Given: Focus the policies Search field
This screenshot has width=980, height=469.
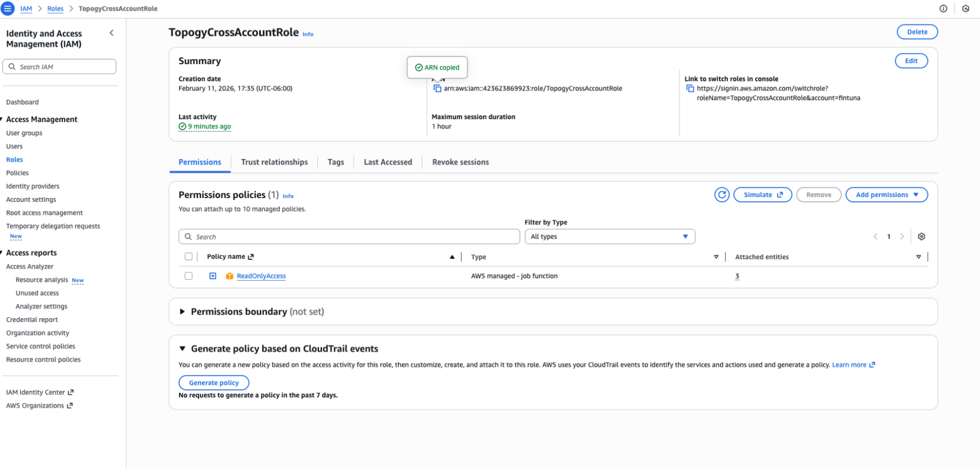Looking at the screenshot, I should pyautogui.click(x=349, y=237).
